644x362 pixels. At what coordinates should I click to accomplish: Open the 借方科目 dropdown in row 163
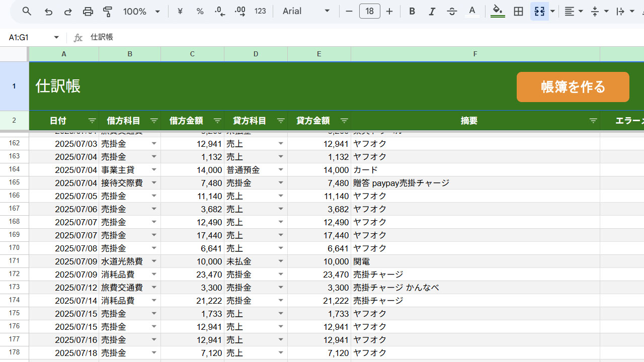(154, 156)
